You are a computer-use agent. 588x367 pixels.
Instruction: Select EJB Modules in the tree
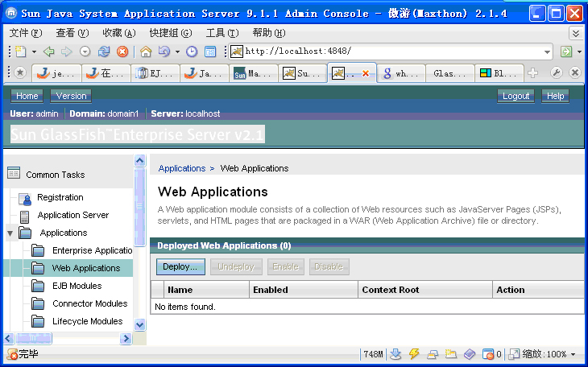coord(77,286)
